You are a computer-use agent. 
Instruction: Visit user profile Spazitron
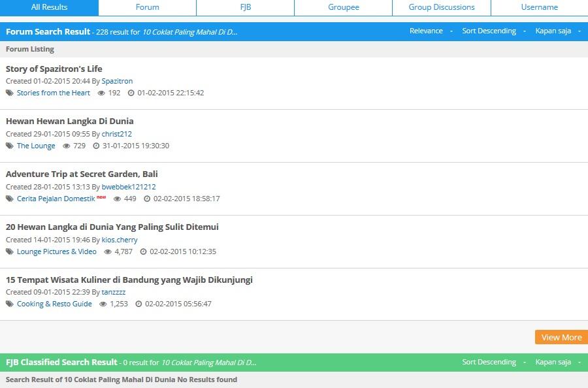pyautogui.click(x=117, y=81)
